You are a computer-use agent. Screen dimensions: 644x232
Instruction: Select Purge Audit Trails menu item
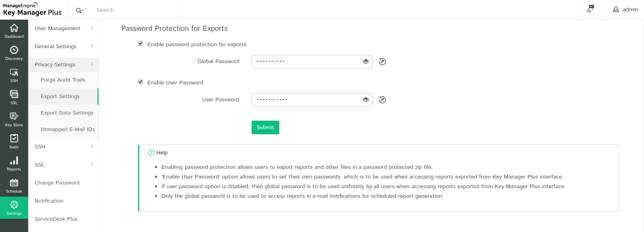click(x=63, y=80)
